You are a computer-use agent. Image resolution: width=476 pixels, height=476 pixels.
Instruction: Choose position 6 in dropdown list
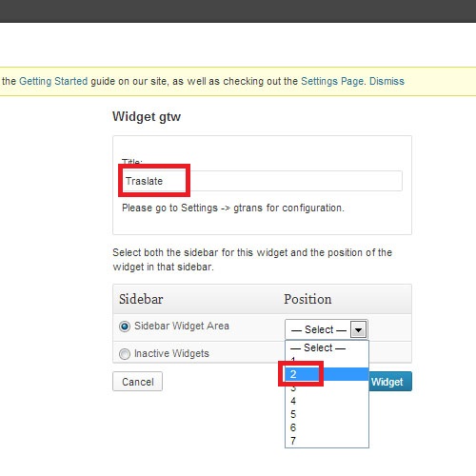[327, 427]
